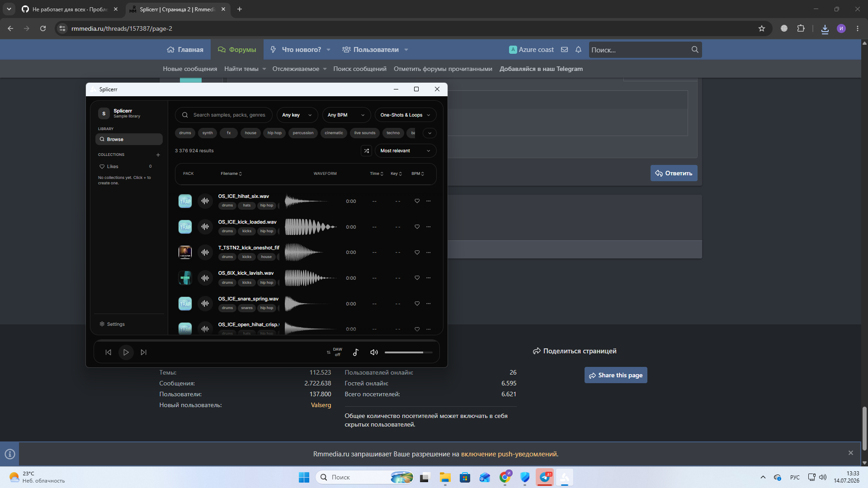The height and width of the screenshot is (488, 868).
Task: Skip to the next sample
Action: tap(144, 352)
